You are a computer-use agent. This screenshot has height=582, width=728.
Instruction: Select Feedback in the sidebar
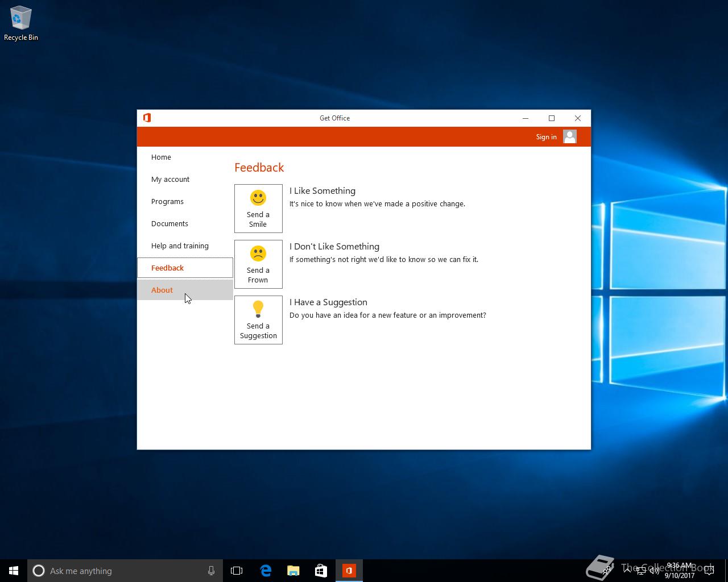tap(185, 268)
